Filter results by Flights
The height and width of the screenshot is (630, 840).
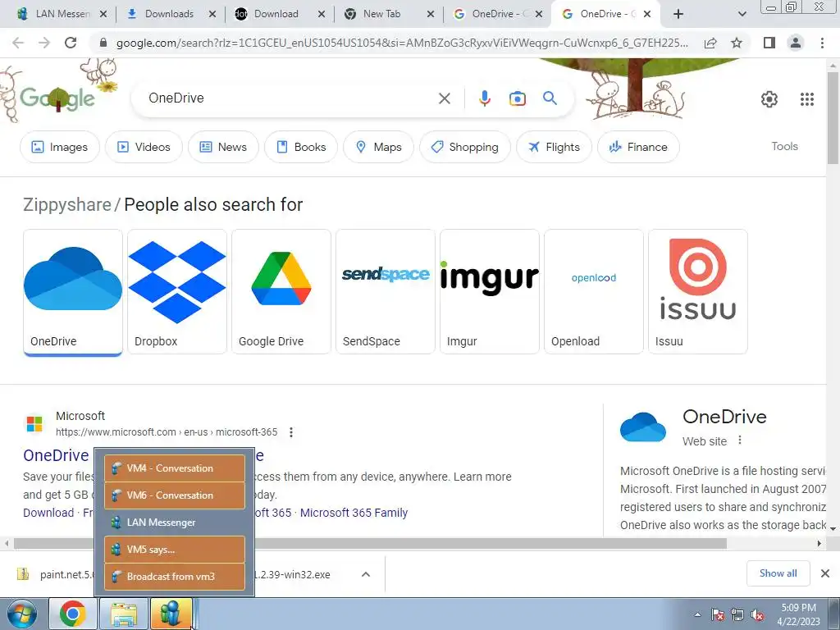[554, 147]
